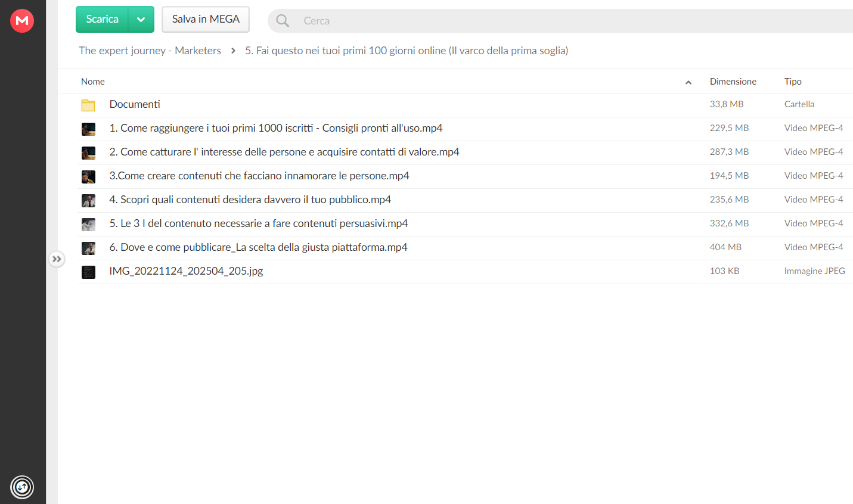Viewport: 853px width, 504px height.
Task: Select 4. Scopri quali contenuti desidera file
Action: click(x=465, y=200)
